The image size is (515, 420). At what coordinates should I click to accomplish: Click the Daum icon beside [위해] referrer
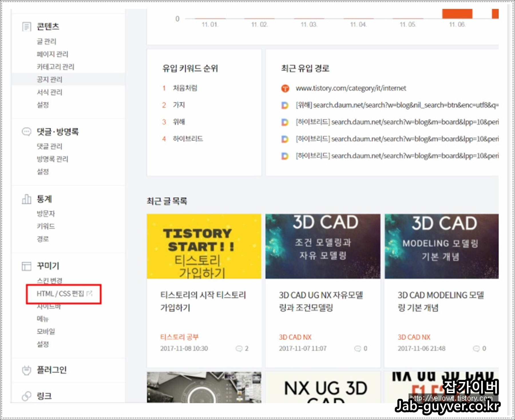click(285, 105)
